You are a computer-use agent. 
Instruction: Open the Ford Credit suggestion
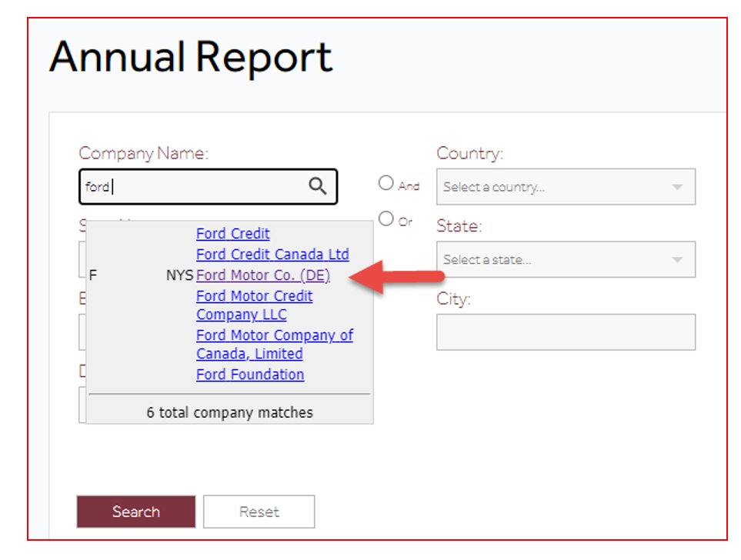[x=233, y=233]
